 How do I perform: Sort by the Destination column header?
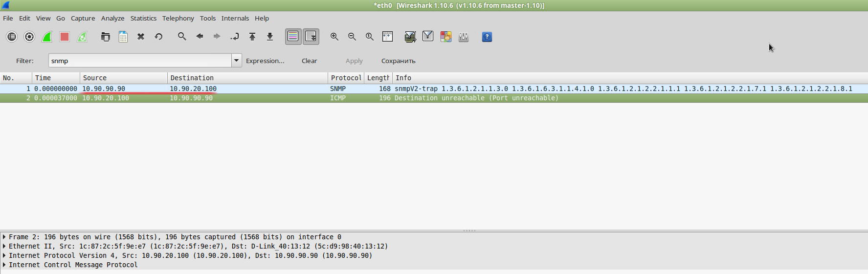pyautogui.click(x=247, y=78)
